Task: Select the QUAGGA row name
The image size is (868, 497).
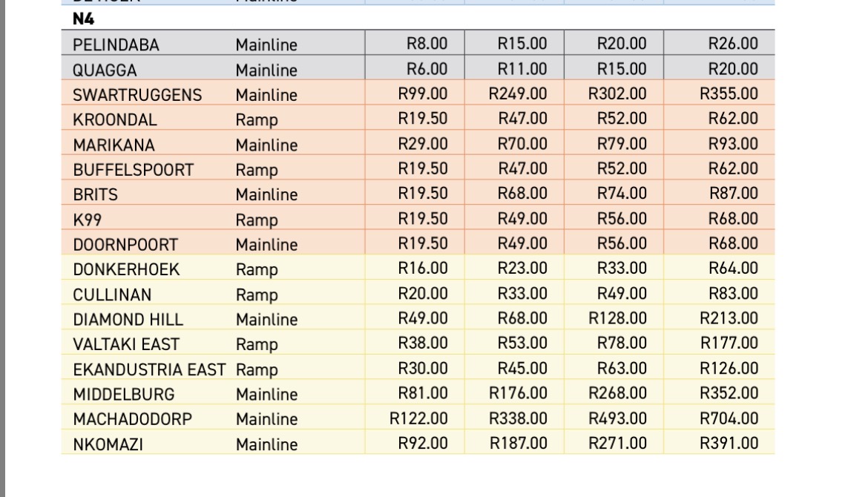Action: point(105,70)
